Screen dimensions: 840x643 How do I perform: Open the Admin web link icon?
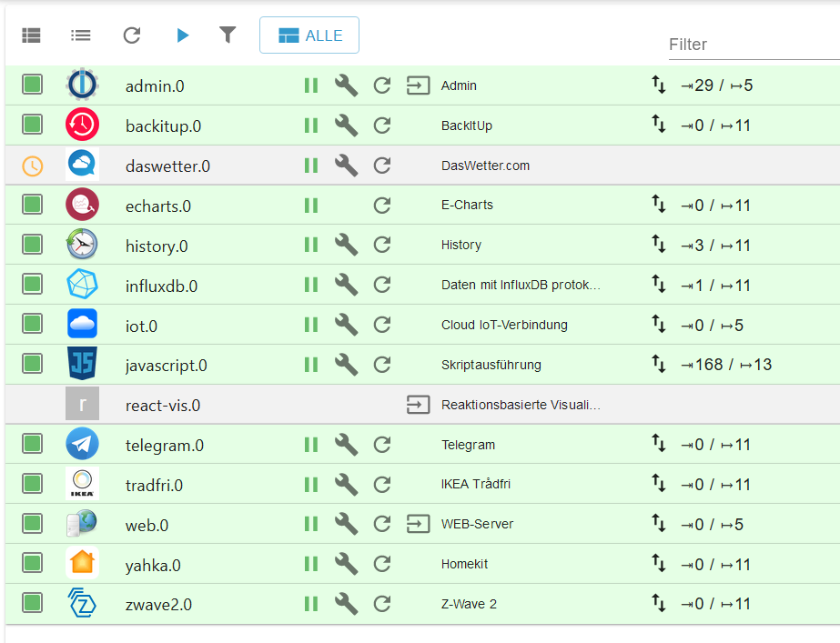coord(418,85)
